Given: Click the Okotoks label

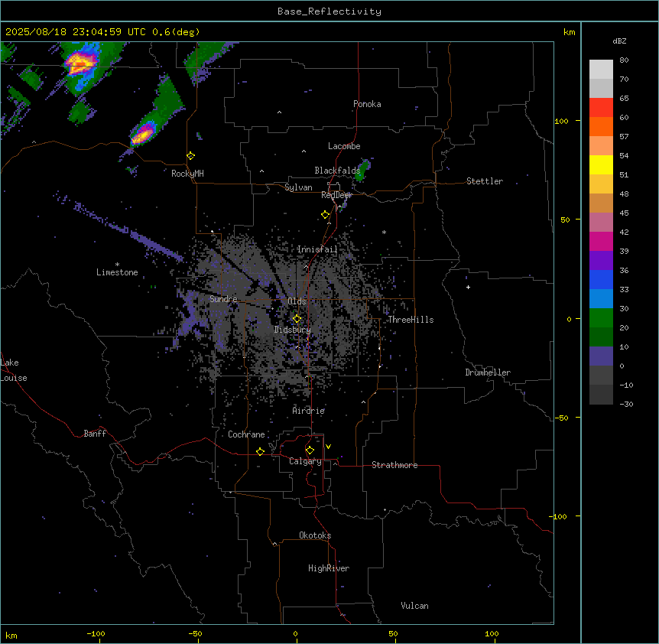Looking at the screenshot, I should [x=315, y=535].
